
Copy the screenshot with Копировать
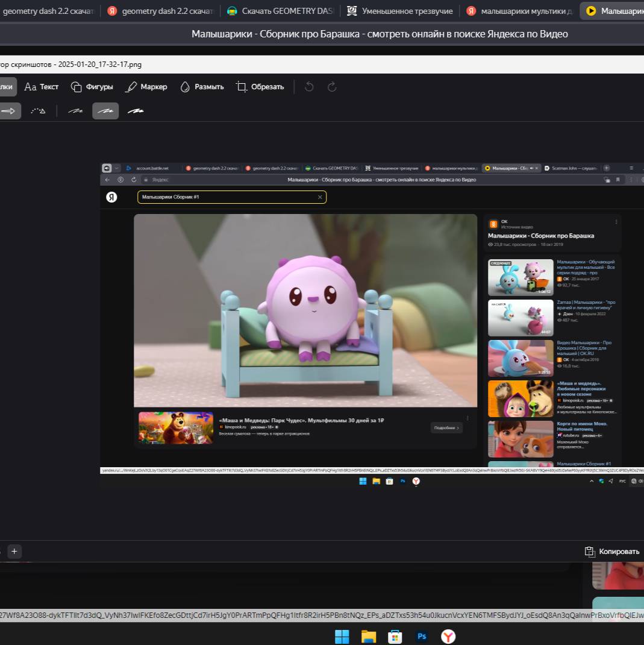pyautogui.click(x=612, y=552)
